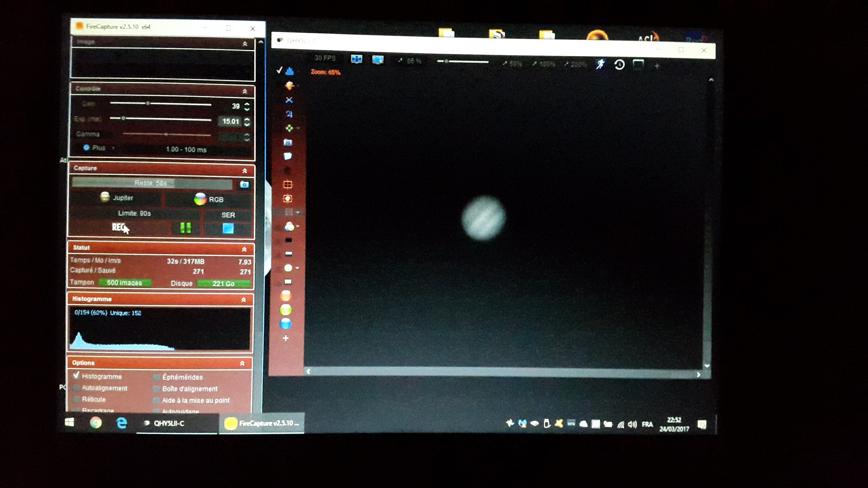The height and width of the screenshot is (488, 868).
Task: Click the clock history icon
Action: (619, 64)
